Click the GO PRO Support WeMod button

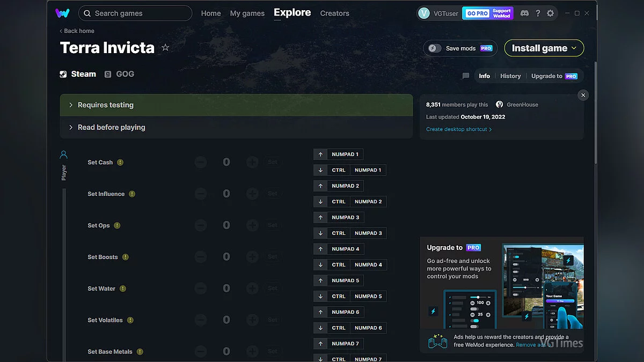[x=488, y=13]
